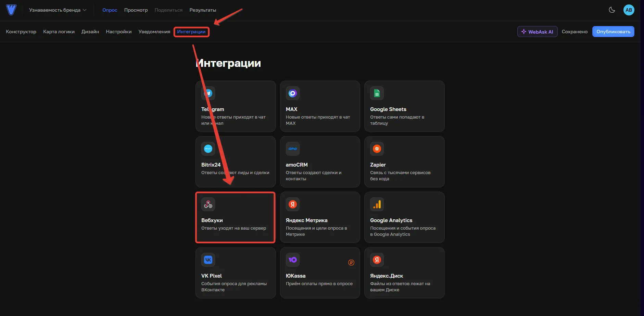Click 'Ответы уходят на ваш сервер' description
The image size is (644, 316).
pyautogui.click(x=233, y=228)
